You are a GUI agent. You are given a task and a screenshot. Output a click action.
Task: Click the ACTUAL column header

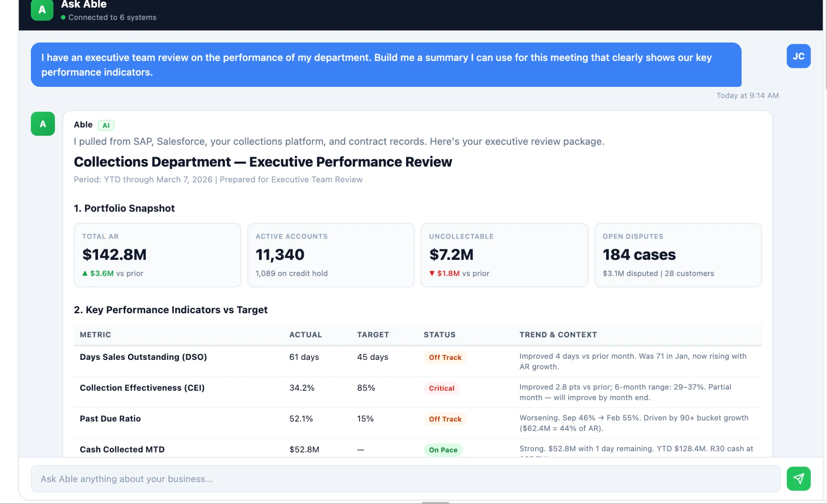(305, 335)
